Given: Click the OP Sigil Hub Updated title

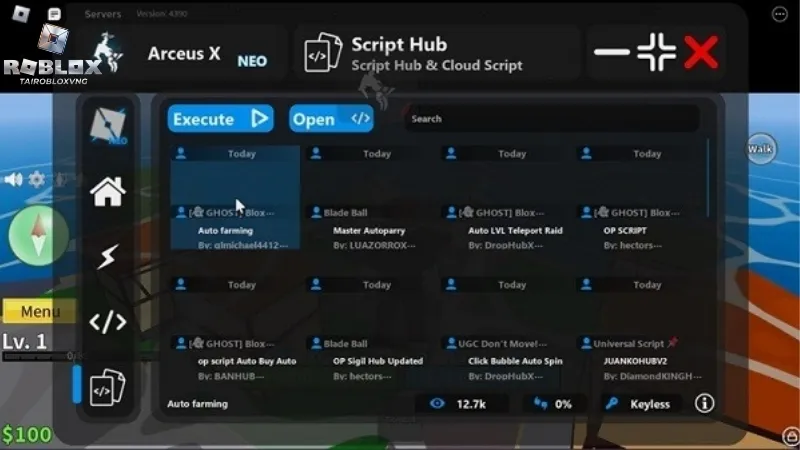Looking at the screenshot, I should click(378, 361).
